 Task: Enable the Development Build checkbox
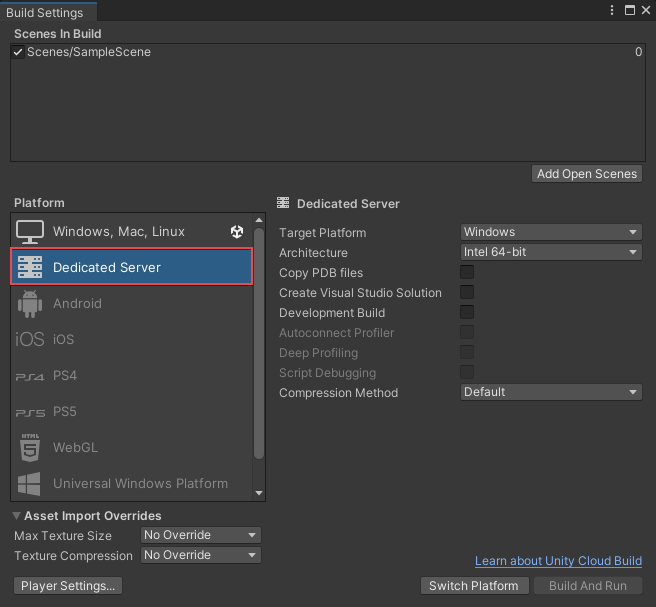point(467,312)
